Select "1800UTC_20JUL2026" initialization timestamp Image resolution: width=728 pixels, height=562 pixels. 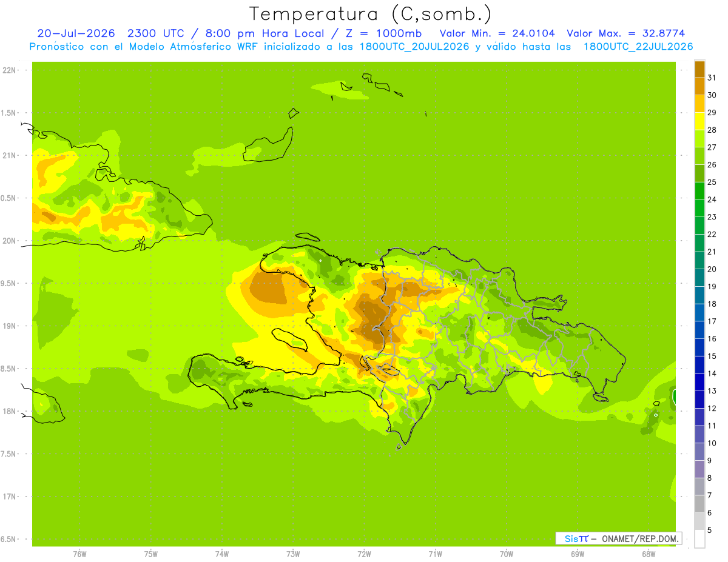coord(414,47)
